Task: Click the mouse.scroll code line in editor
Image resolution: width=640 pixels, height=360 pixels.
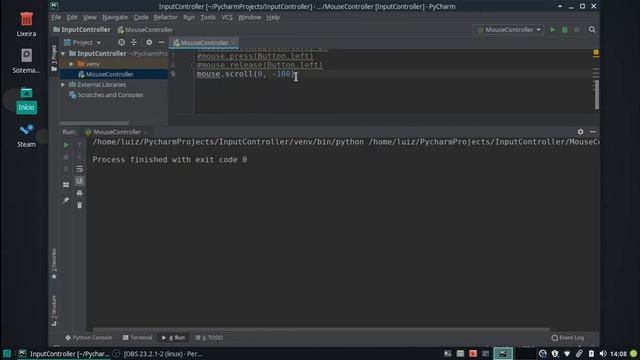Action: (245, 74)
